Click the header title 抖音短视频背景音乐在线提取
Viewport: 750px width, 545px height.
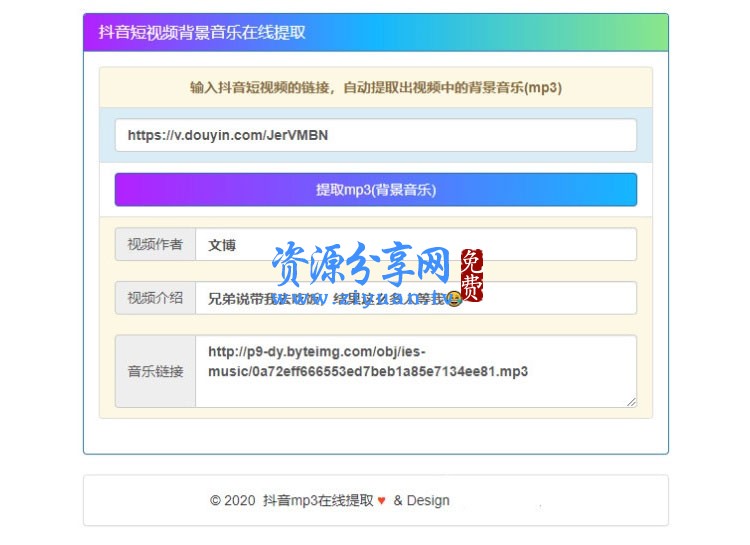pos(202,33)
